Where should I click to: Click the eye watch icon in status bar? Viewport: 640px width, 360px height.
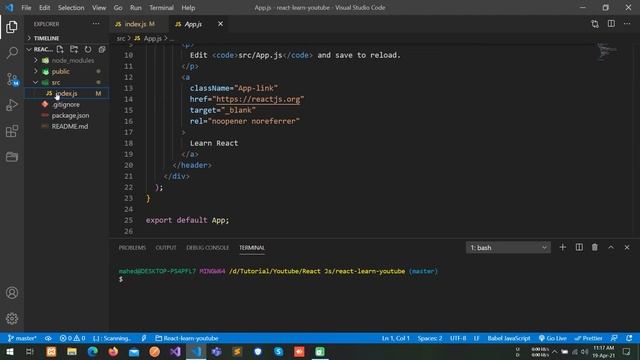point(48,338)
